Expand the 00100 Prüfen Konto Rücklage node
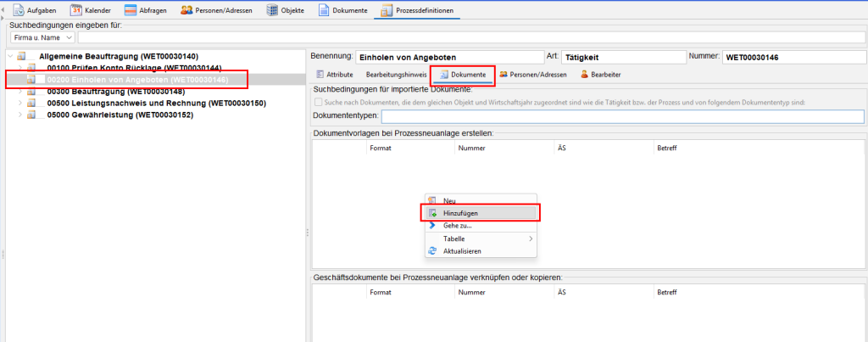 (19, 68)
